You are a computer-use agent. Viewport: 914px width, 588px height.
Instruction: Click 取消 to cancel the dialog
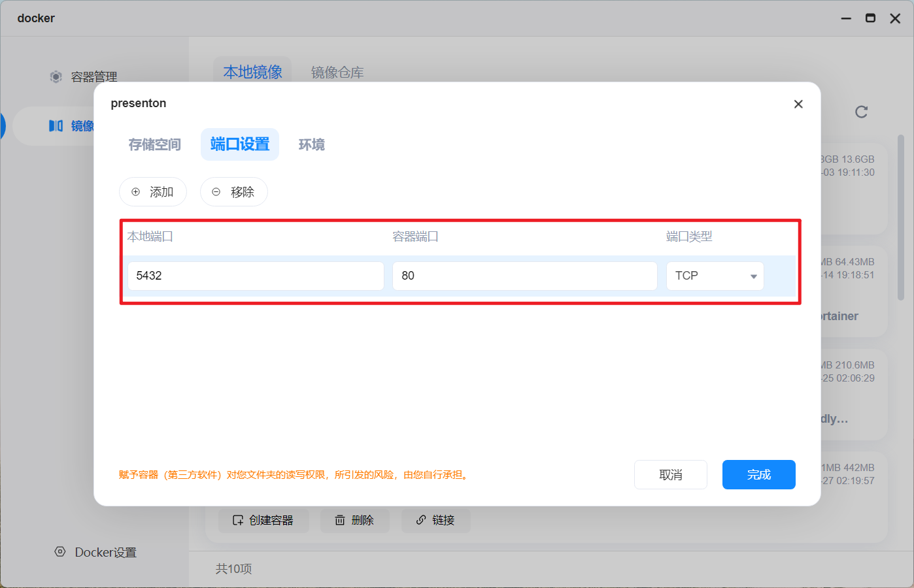point(671,475)
